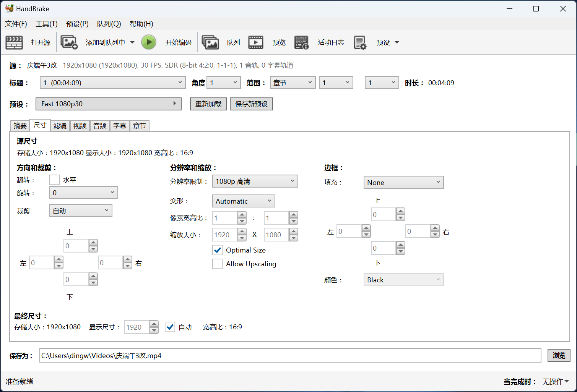Open the padding fill None dropdown
Image resolution: width=577 pixels, height=392 pixels.
click(403, 183)
